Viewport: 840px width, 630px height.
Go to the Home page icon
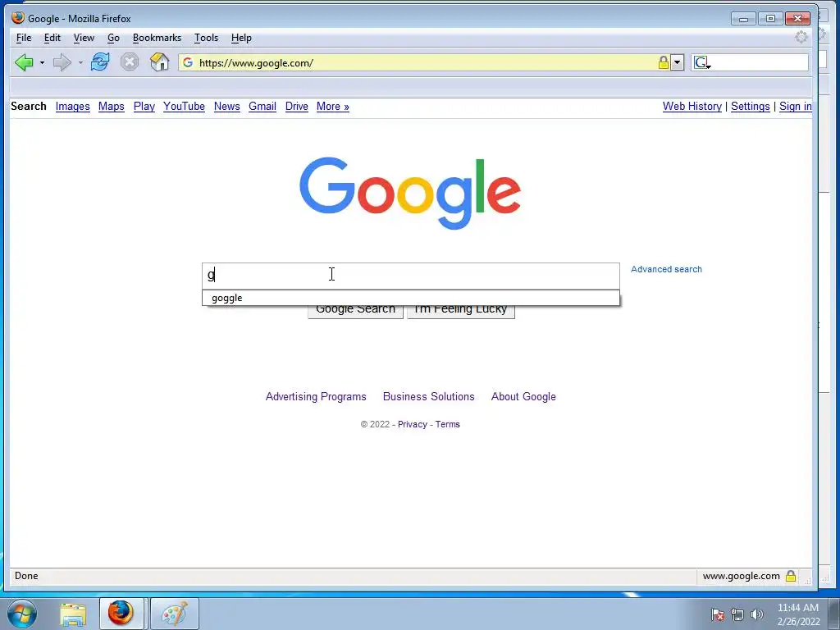click(x=160, y=62)
